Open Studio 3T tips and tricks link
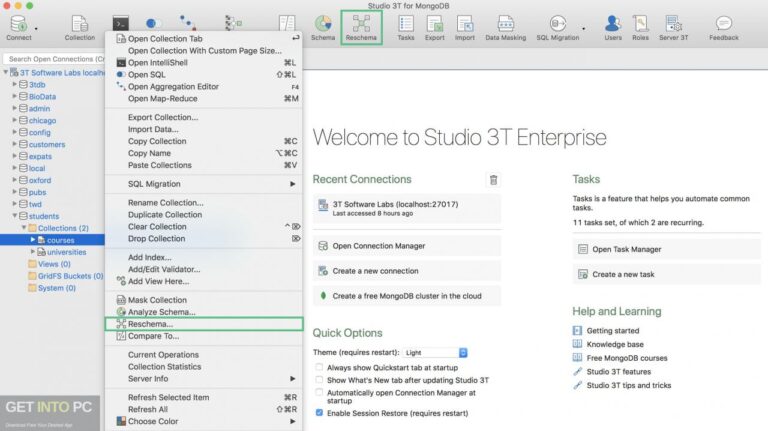 628,385
